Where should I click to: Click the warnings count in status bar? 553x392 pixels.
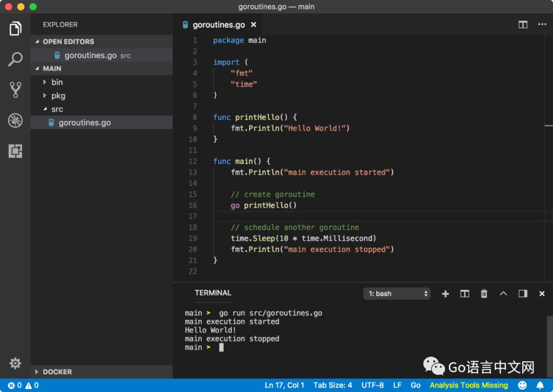32,385
